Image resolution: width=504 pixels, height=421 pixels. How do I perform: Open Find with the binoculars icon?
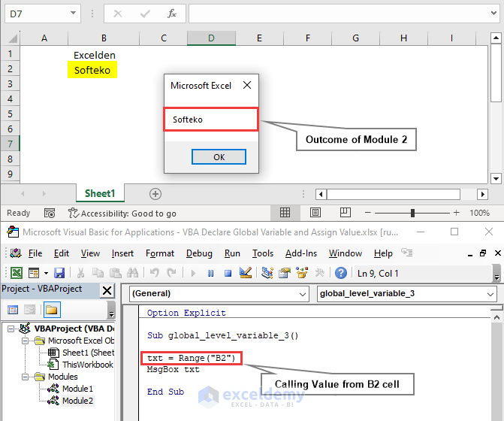[x=132, y=273]
